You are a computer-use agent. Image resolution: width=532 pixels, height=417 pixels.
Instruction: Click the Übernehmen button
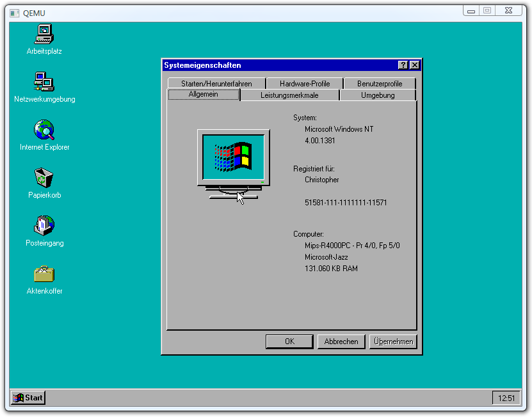393,342
